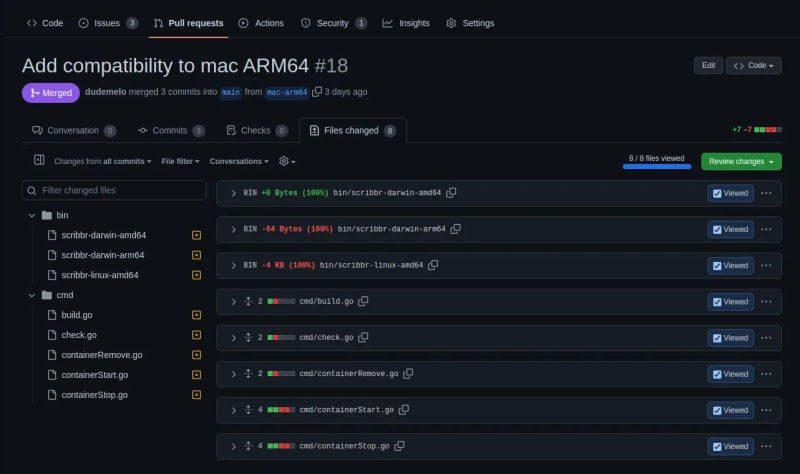Screen dimensions: 800x474
Task: Collapse the bin folder in file tree
Action: [x=32, y=215]
